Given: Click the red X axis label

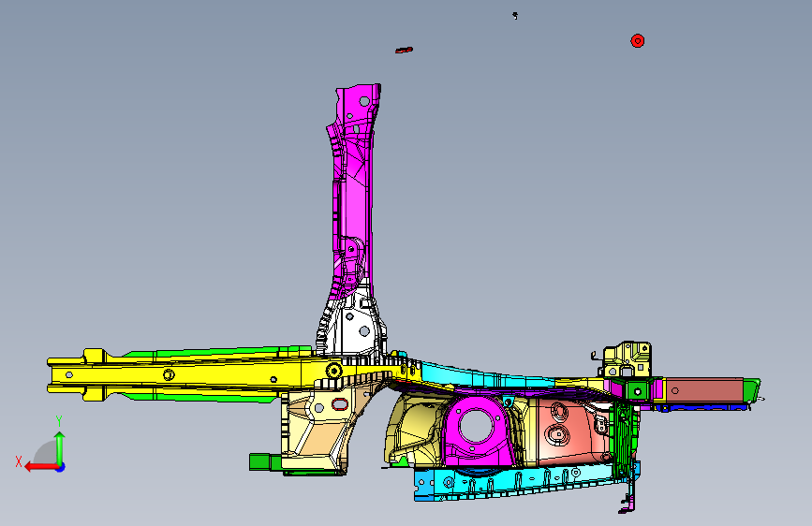Looking at the screenshot, I should (x=19, y=461).
